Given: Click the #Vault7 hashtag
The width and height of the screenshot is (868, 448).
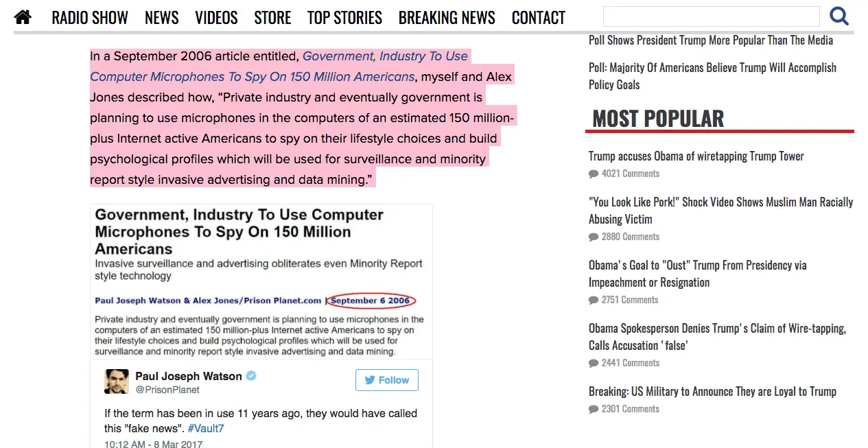Looking at the screenshot, I should pyautogui.click(x=206, y=428).
